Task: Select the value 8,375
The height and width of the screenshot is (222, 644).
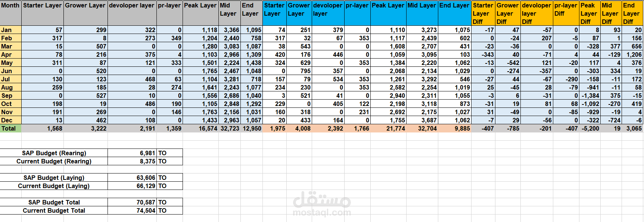Action: pos(132,161)
